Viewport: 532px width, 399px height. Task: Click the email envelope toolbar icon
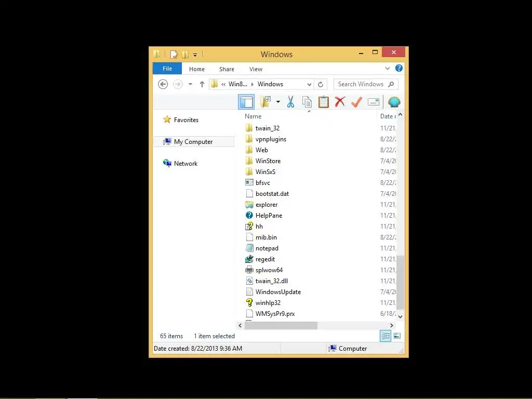pyautogui.click(x=373, y=102)
